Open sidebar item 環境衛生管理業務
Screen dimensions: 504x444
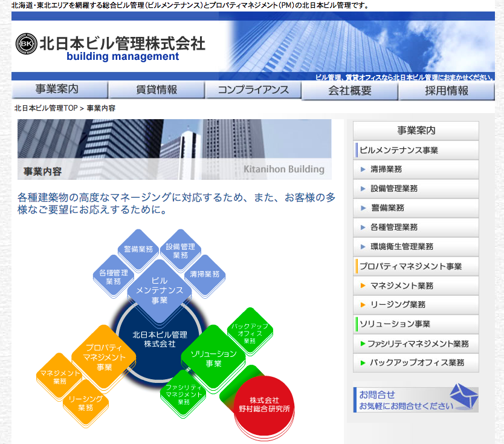click(x=416, y=246)
